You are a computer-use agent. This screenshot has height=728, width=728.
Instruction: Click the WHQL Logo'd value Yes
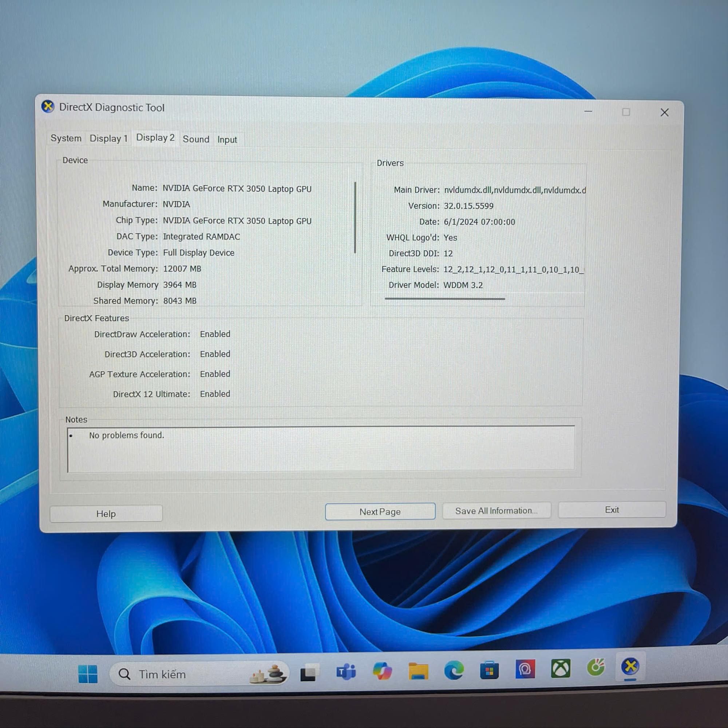pyautogui.click(x=450, y=237)
